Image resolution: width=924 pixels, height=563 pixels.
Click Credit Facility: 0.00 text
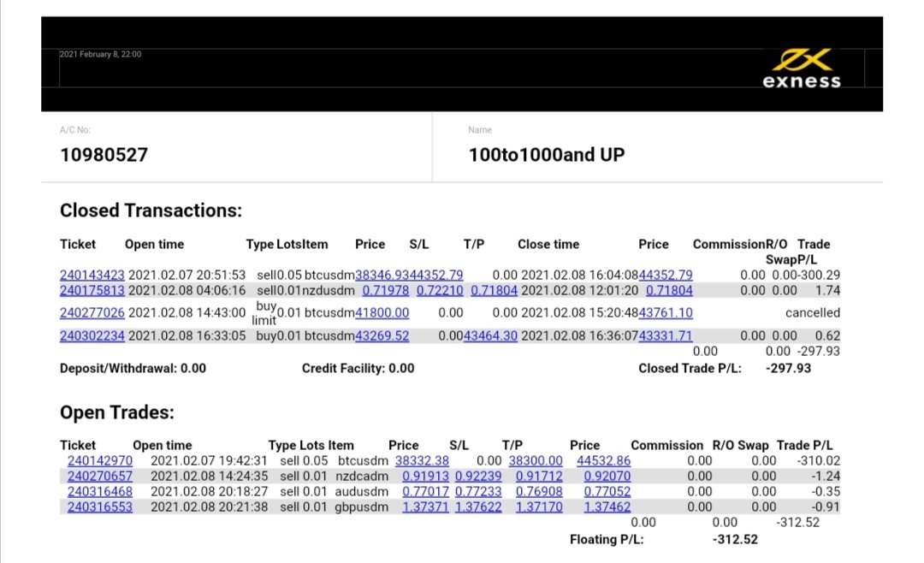coord(358,368)
